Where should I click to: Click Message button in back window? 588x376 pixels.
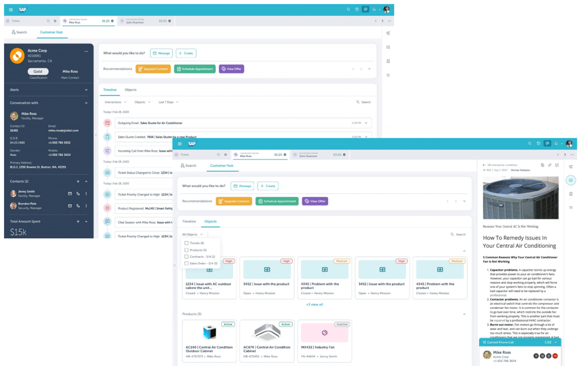[x=161, y=54]
